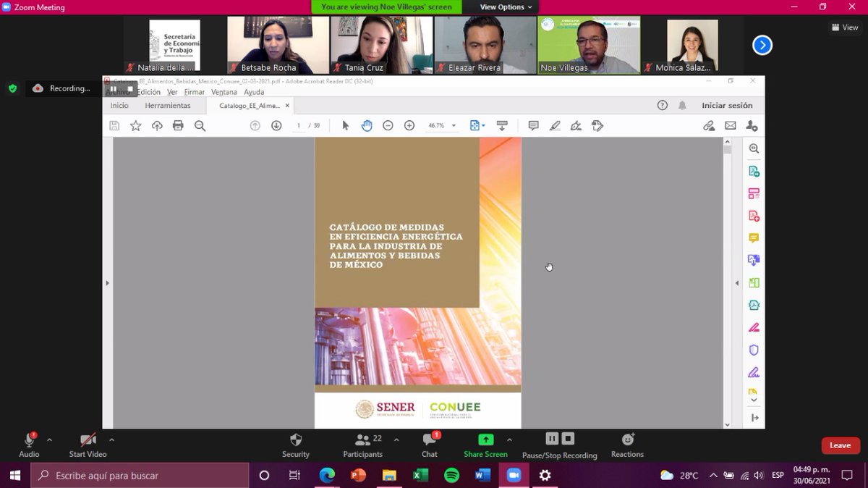Add a comment note from the toolbar
Screen dimensions: 868x488
[533, 125]
